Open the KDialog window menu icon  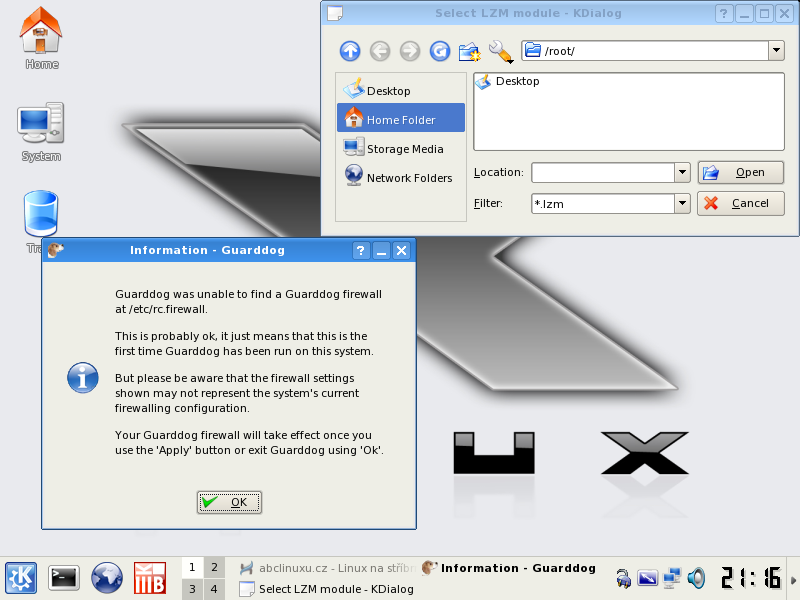(335, 14)
